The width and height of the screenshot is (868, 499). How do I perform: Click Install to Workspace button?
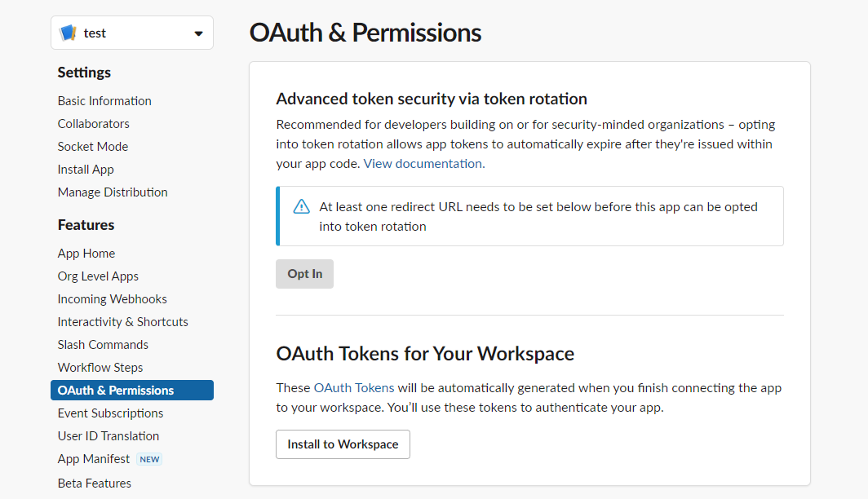343,444
